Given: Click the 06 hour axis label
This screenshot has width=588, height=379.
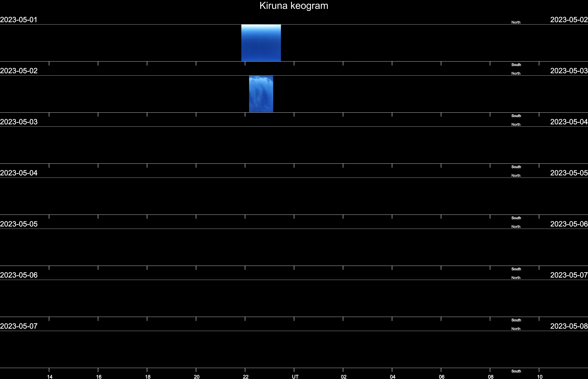Looking at the screenshot, I should click(442, 377).
